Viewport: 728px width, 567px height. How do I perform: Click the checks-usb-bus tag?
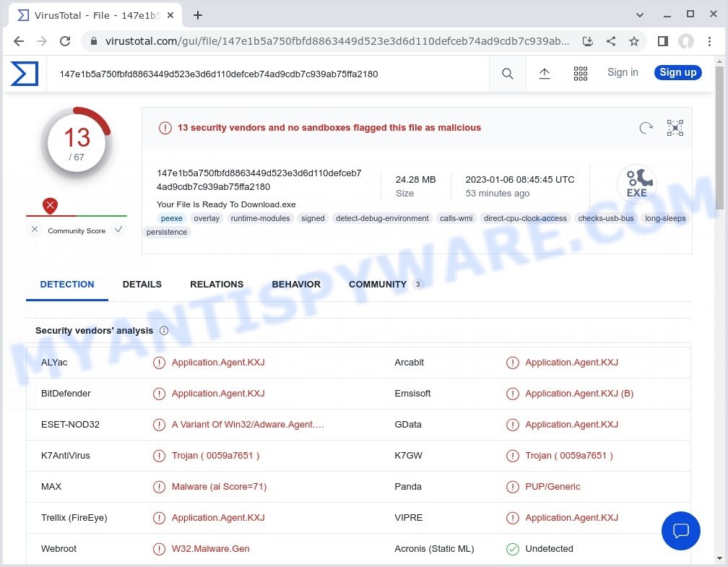[x=606, y=218]
